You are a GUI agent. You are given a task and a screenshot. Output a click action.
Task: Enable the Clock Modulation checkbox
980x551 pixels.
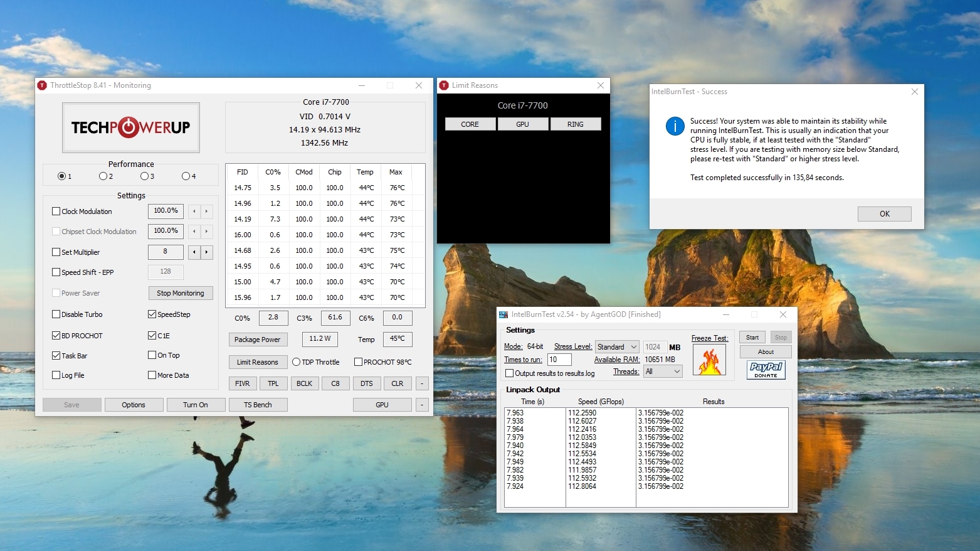coord(56,211)
